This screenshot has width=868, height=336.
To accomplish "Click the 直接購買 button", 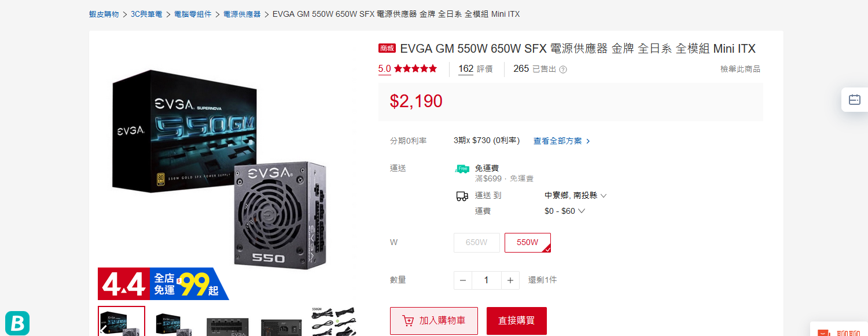I will coord(517,321).
